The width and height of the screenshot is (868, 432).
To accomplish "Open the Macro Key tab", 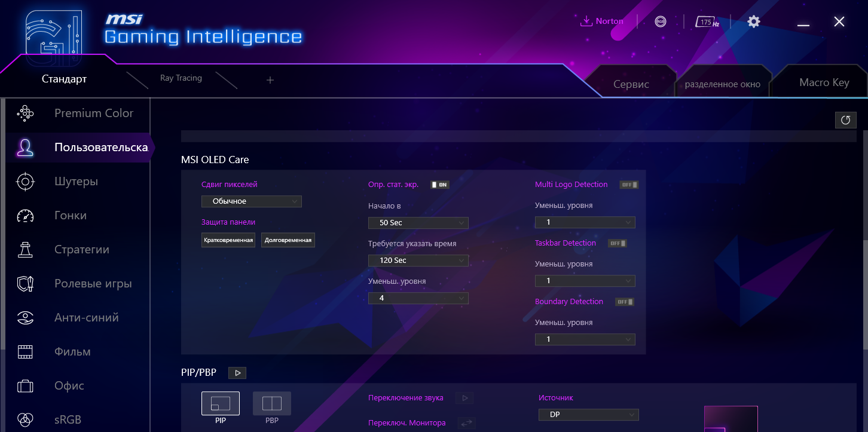I will [824, 82].
